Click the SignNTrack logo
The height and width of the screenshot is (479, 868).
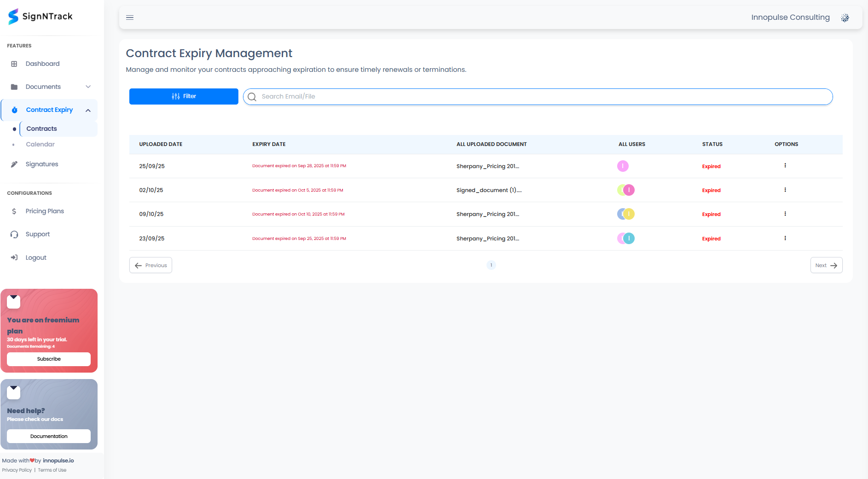click(x=40, y=17)
